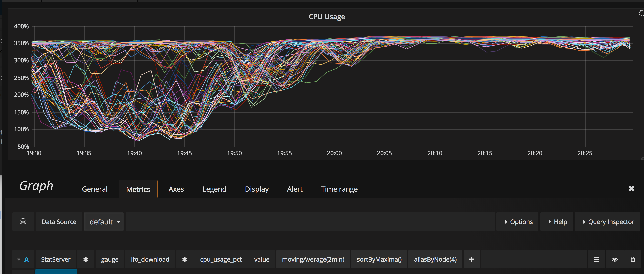Select the Metrics tab
This screenshot has width=644, height=274.
tap(138, 189)
